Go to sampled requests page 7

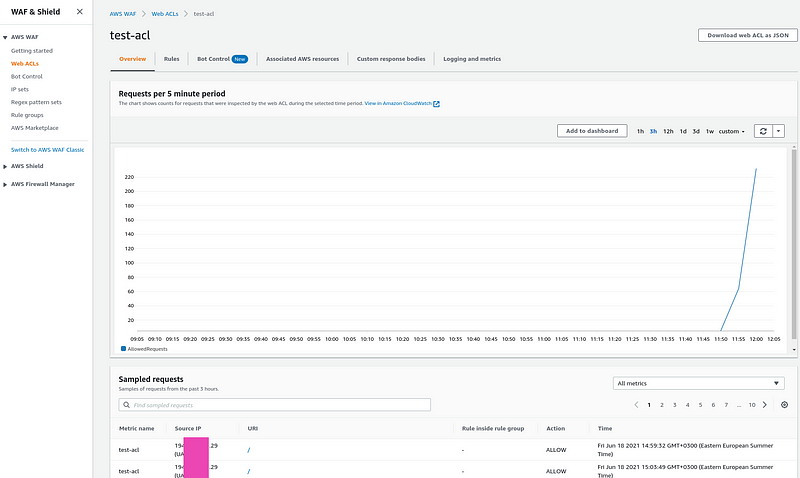[x=726, y=405]
